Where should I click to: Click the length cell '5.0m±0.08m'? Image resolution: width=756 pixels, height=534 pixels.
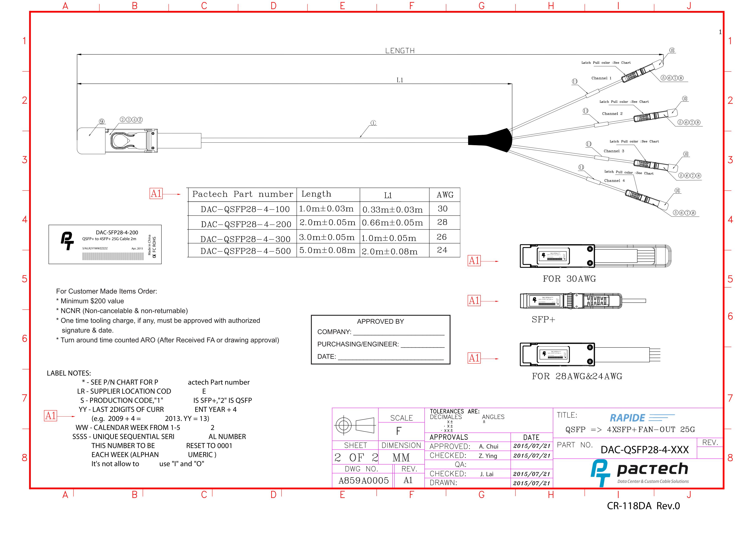point(327,250)
